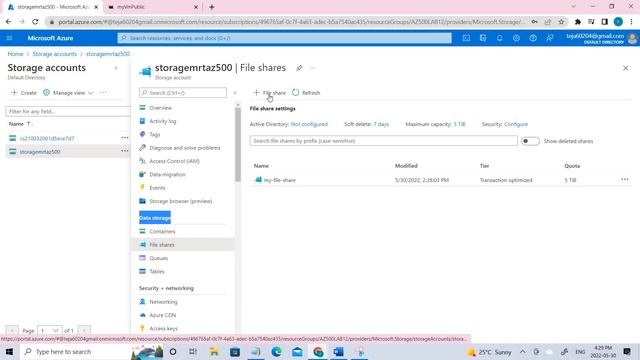Pin the File shares blade

pyautogui.click(x=299, y=68)
